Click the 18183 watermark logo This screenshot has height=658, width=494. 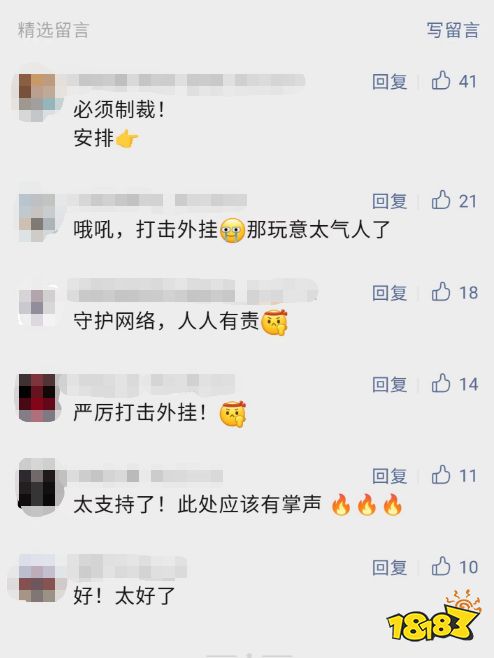pyautogui.click(x=434, y=617)
